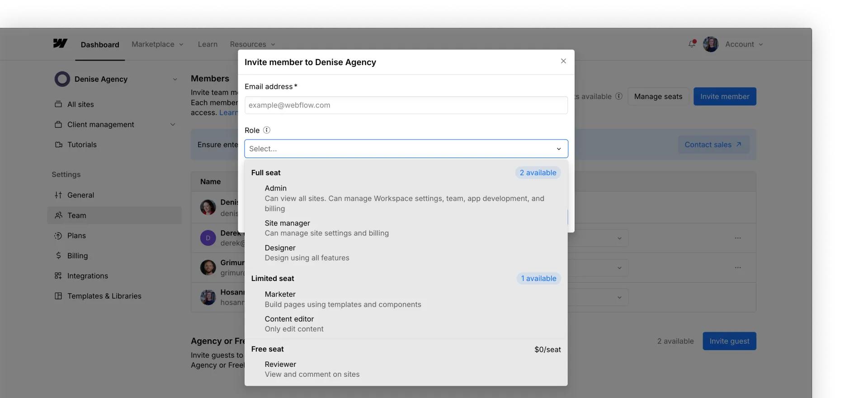Click the Plans icon

coord(58,236)
